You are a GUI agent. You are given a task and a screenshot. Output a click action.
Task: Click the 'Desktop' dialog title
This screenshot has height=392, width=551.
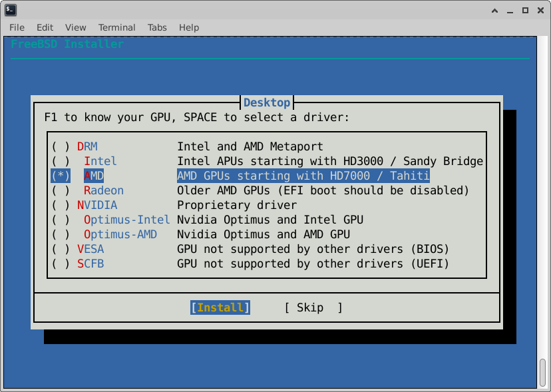point(267,102)
